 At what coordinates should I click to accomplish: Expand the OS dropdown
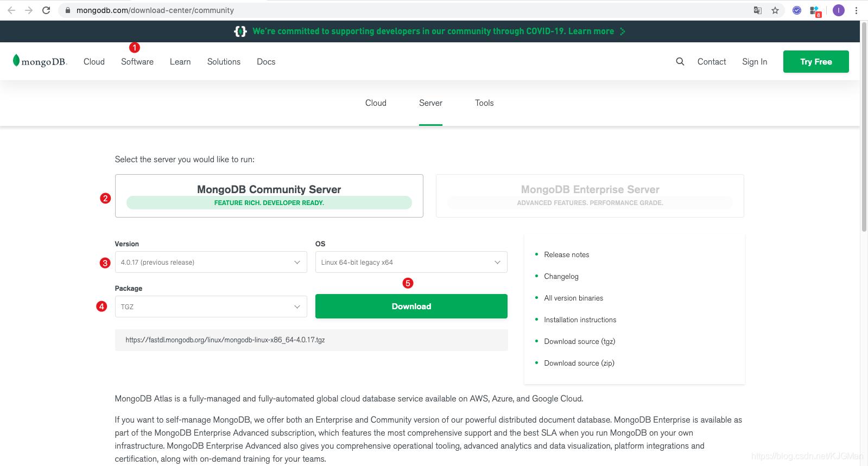click(411, 262)
